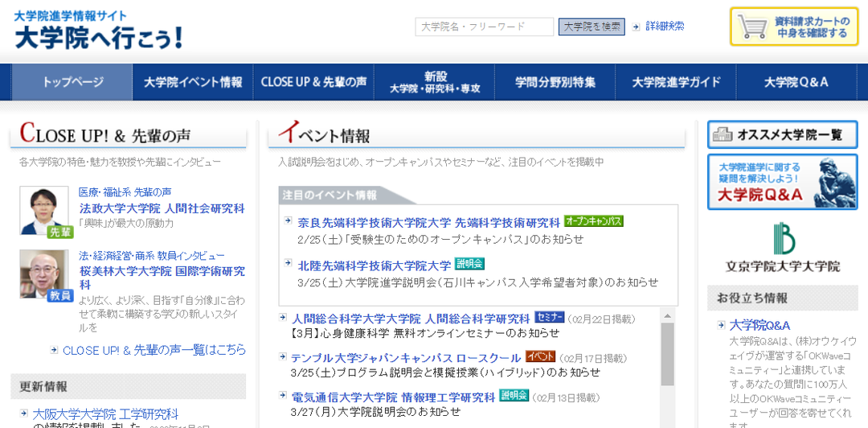Click the 大学院名・フリーワード search field

[x=485, y=27]
